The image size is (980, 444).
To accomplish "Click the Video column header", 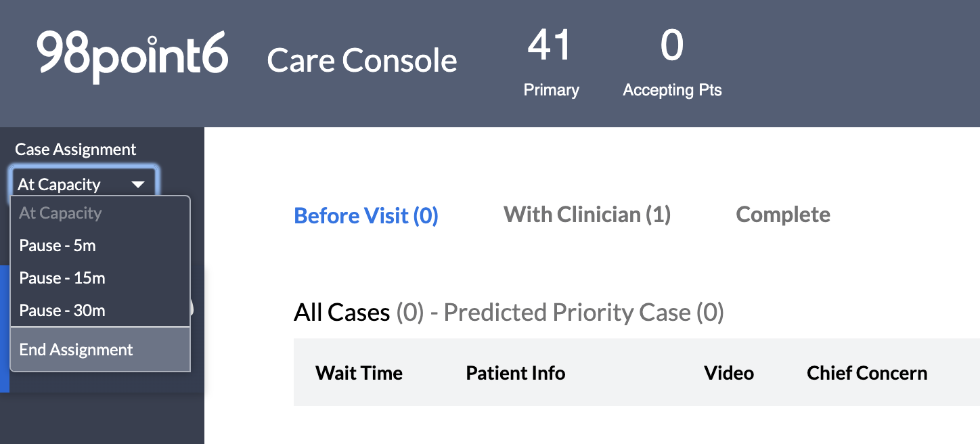I will click(729, 373).
